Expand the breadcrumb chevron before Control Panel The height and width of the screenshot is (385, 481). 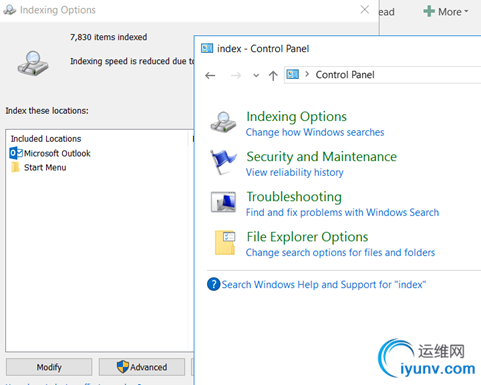(x=307, y=74)
